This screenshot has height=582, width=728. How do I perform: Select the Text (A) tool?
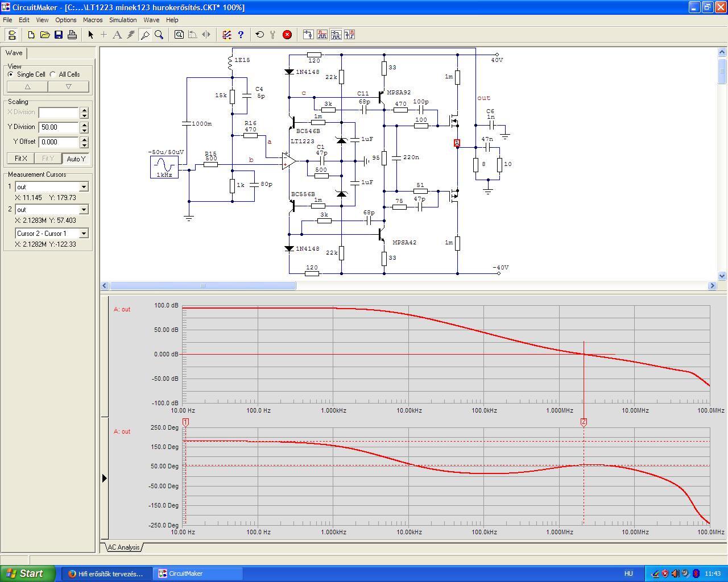click(x=117, y=35)
